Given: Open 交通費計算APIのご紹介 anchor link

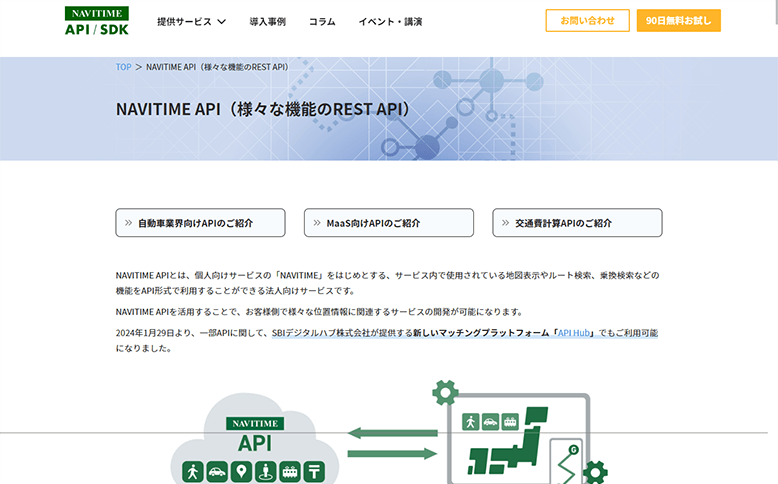Looking at the screenshot, I should pos(577,223).
